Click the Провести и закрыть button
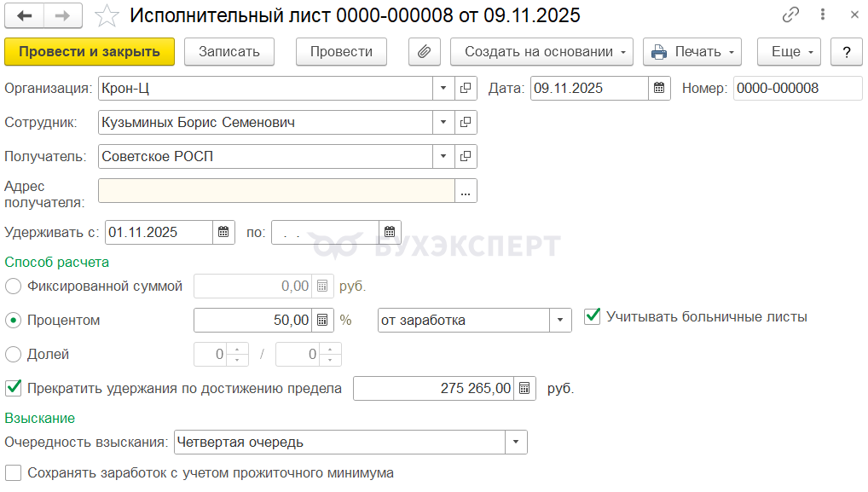This screenshot has height=492, width=868. 90,52
